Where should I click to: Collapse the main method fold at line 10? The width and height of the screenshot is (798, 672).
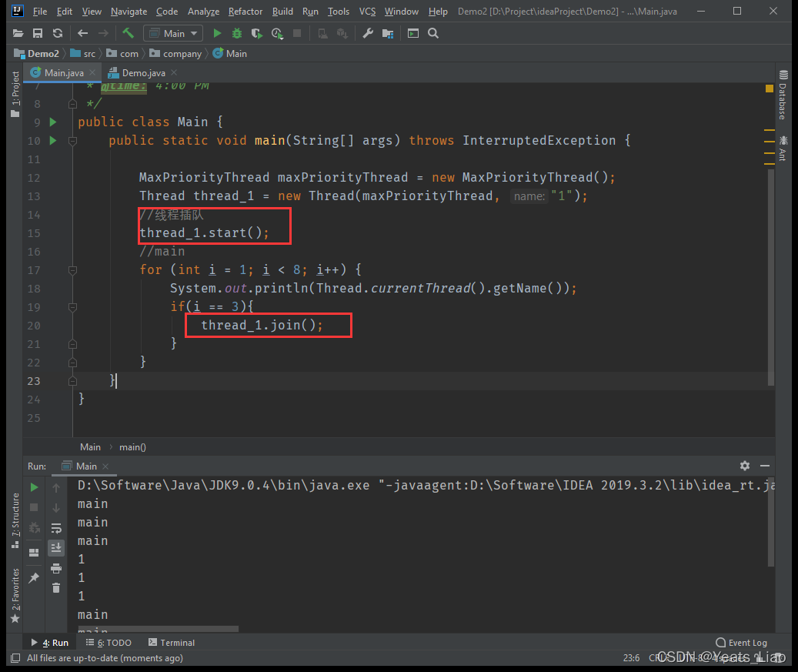pyautogui.click(x=72, y=141)
